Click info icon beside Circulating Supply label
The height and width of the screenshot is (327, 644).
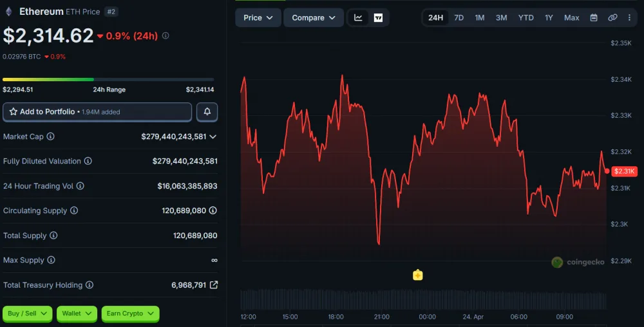(74, 210)
